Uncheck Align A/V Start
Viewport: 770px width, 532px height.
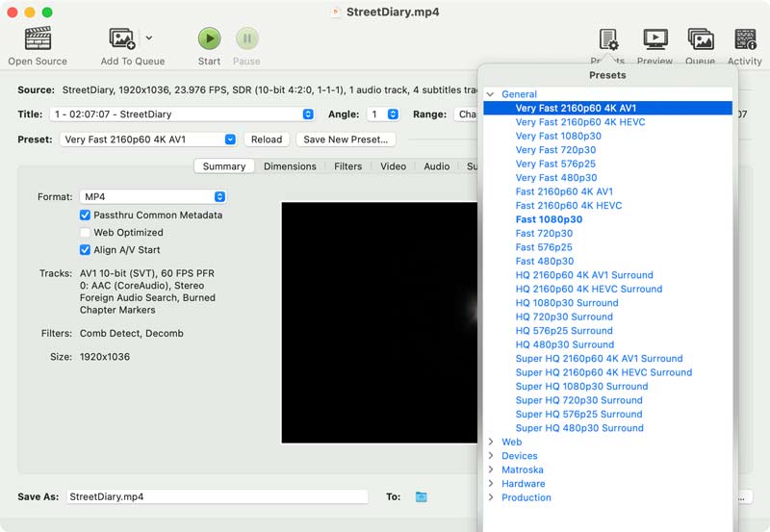click(85, 250)
